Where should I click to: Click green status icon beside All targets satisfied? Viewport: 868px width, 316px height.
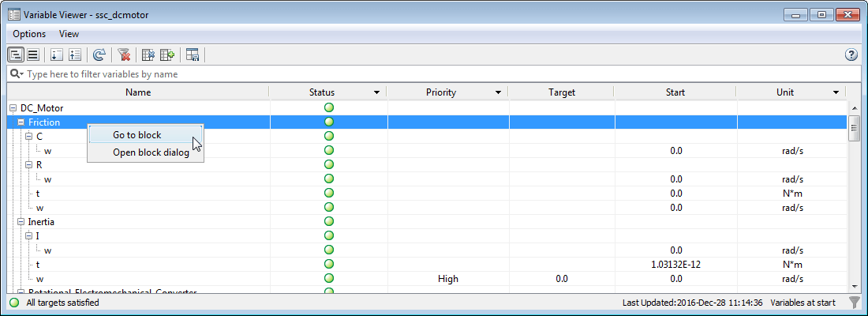point(14,303)
